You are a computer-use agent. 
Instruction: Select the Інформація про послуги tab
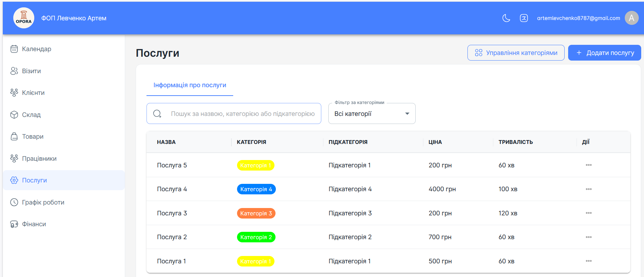click(190, 85)
